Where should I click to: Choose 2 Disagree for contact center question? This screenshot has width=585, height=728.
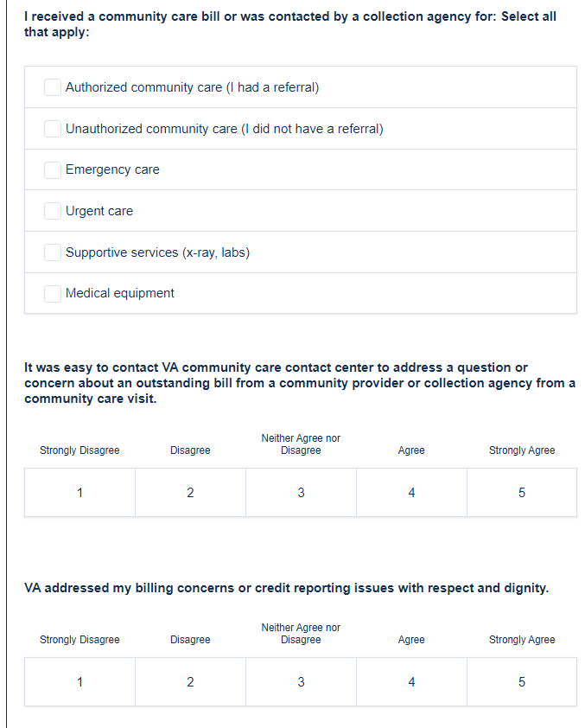pos(190,493)
